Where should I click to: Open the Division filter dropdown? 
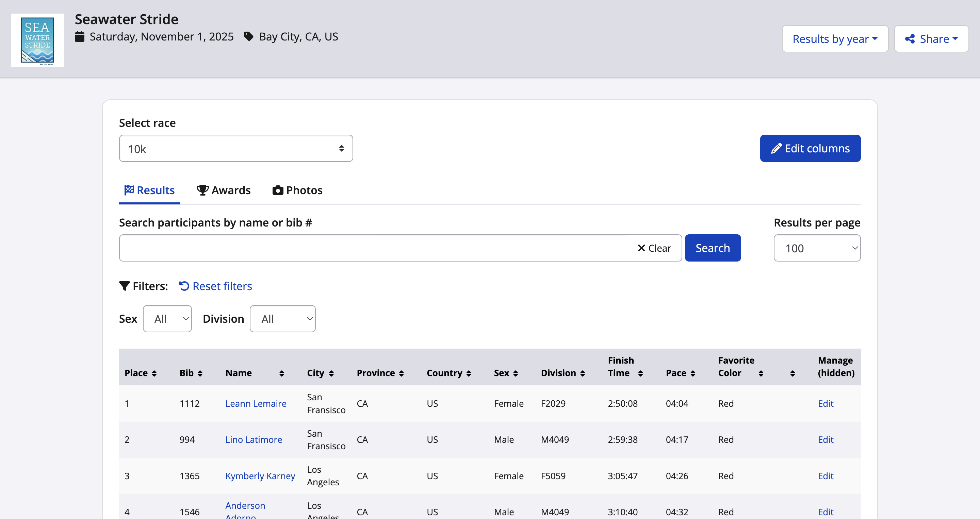pyautogui.click(x=282, y=319)
